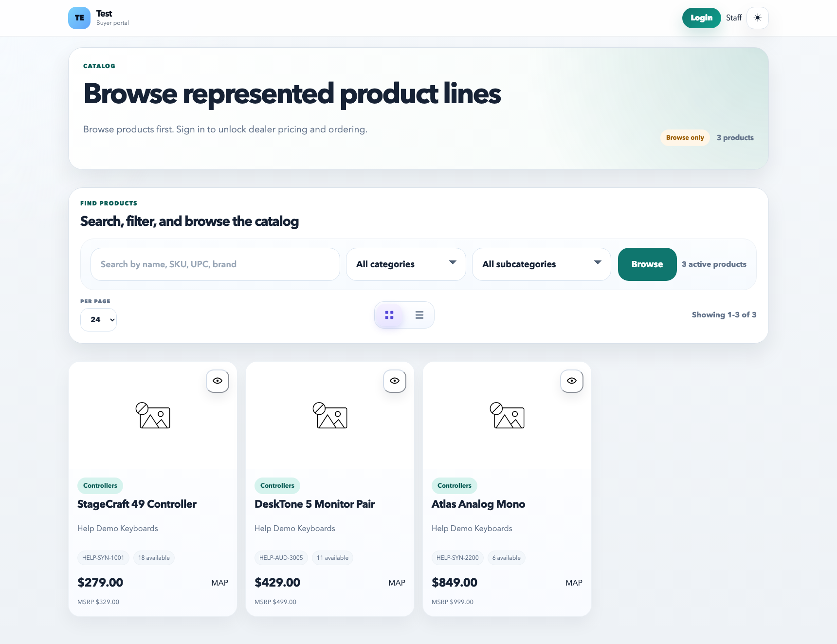Click the 11 available chip
This screenshot has width=837, height=644.
pyautogui.click(x=332, y=558)
